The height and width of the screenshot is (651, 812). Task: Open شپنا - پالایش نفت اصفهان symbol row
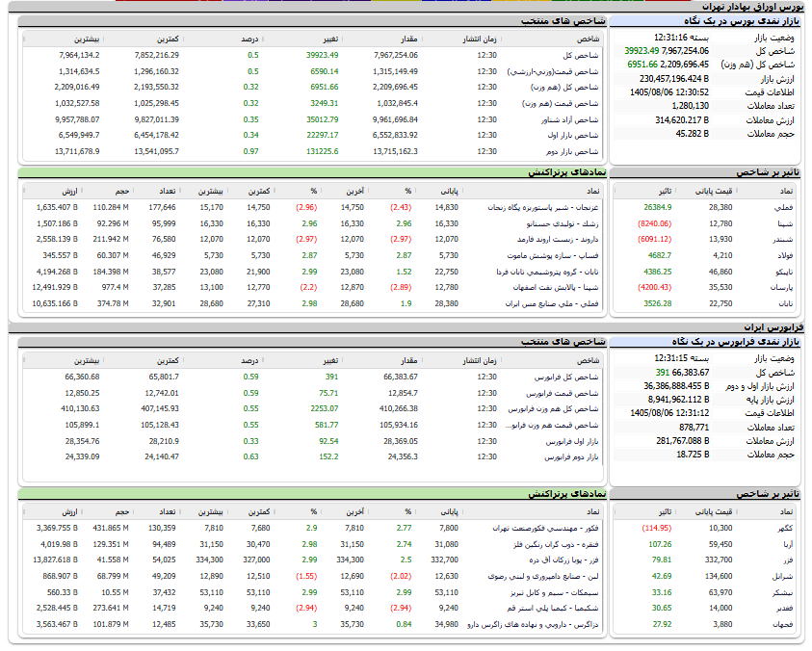[556, 287]
